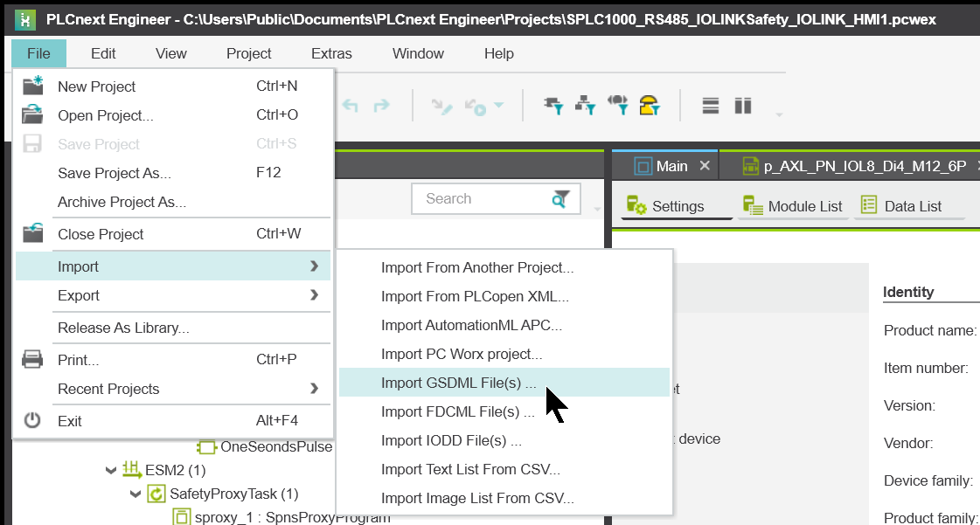Select Import Image List From CSV
This screenshot has width=980, height=525.
point(504,498)
